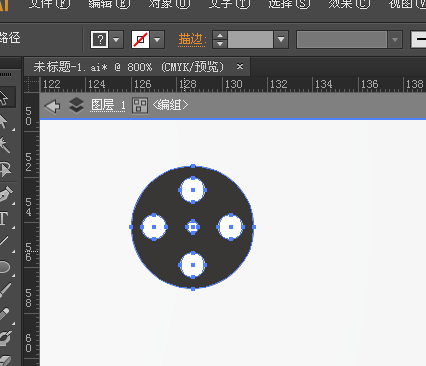Viewport: 426px width, 366px height.
Task: Expand the fill swatch dropdown arrow
Action: coord(116,40)
